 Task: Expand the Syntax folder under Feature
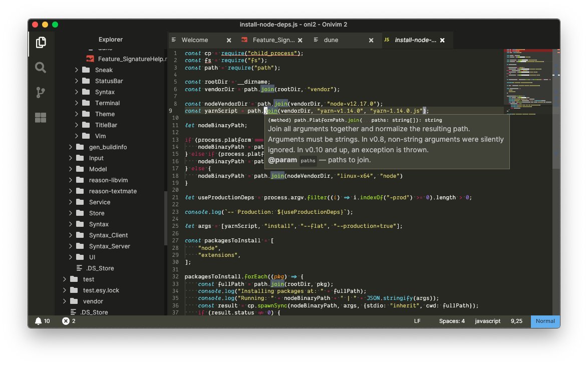coord(77,92)
